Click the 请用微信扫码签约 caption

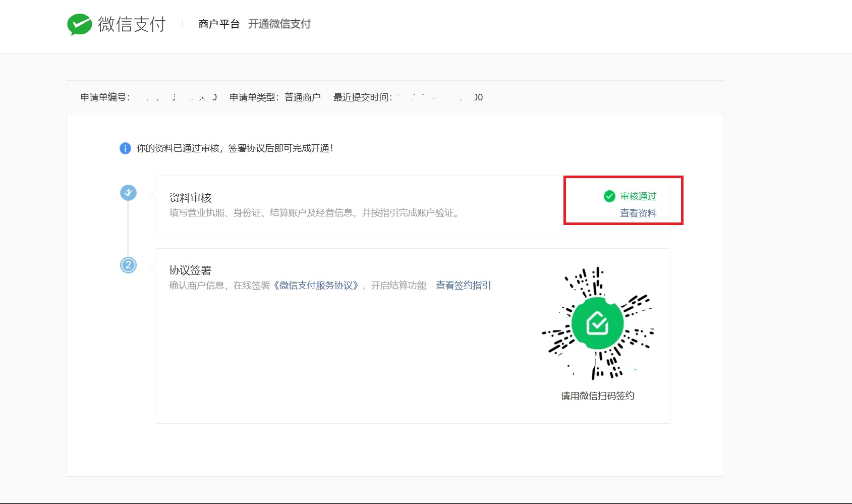tap(598, 396)
